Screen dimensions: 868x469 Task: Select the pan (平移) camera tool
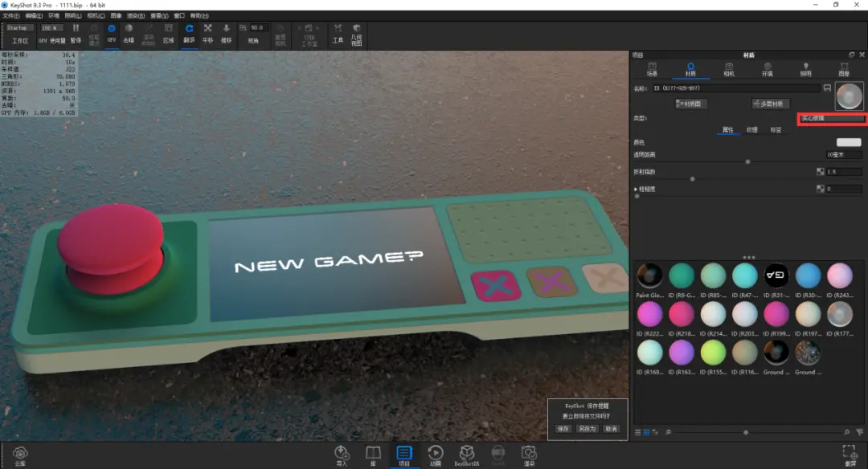207,33
